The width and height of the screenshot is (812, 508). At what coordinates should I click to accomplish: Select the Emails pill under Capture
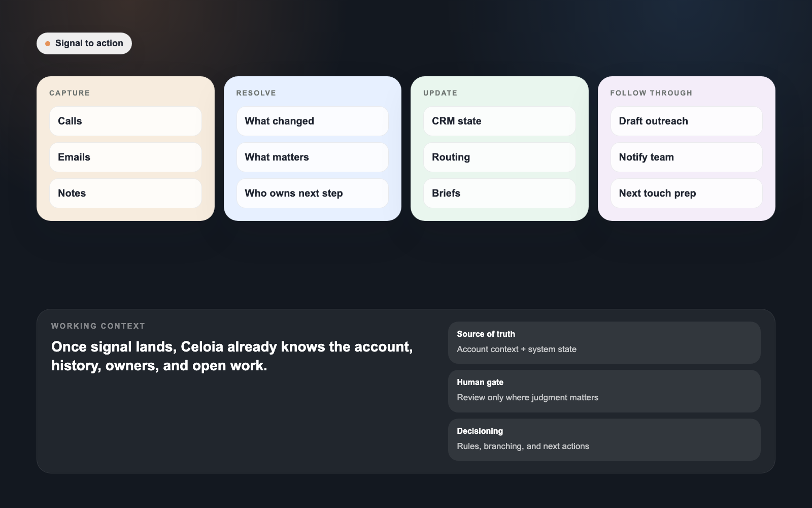tap(125, 157)
